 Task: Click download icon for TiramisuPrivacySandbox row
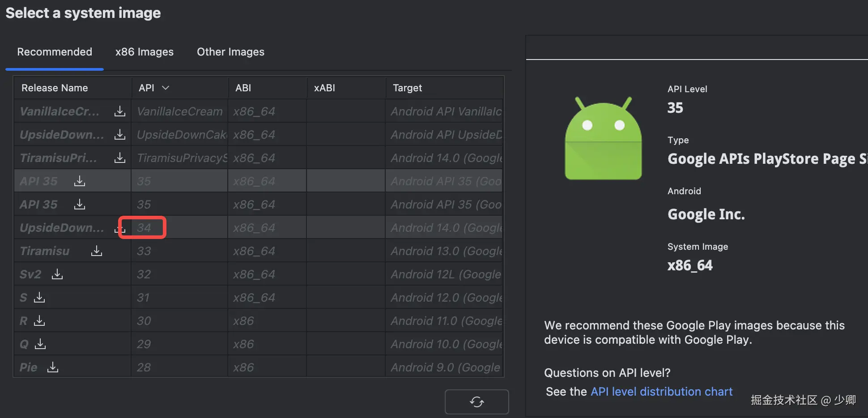coord(119,158)
